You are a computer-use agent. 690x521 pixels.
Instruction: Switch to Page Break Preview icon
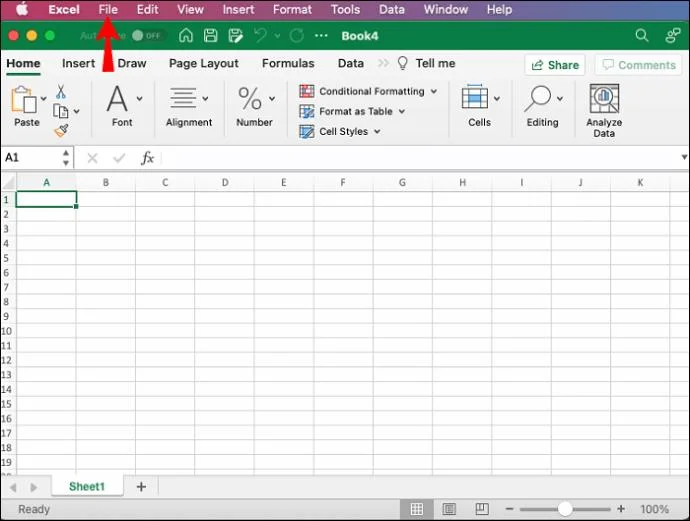482,509
